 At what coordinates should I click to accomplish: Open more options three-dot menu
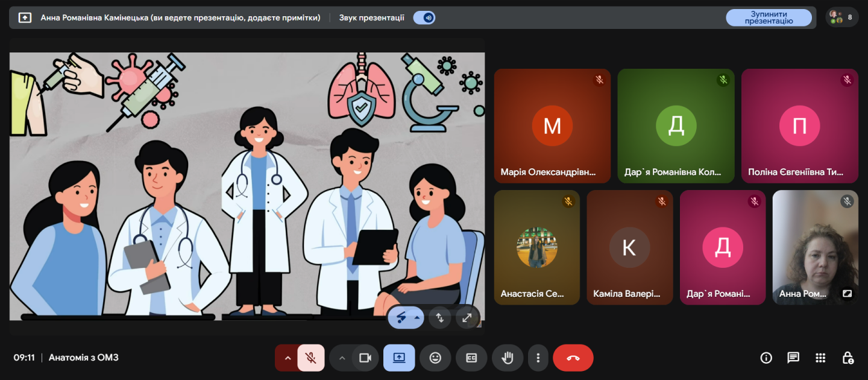coord(538,358)
